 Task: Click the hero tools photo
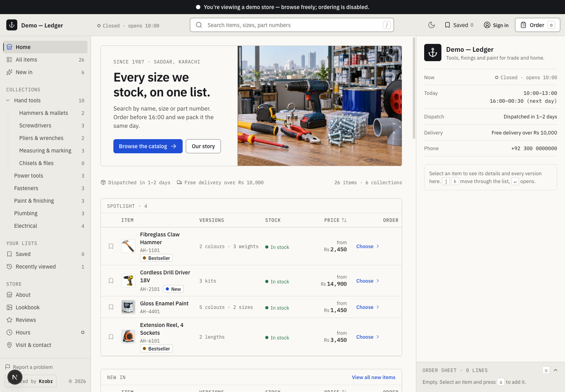click(x=320, y=106)
